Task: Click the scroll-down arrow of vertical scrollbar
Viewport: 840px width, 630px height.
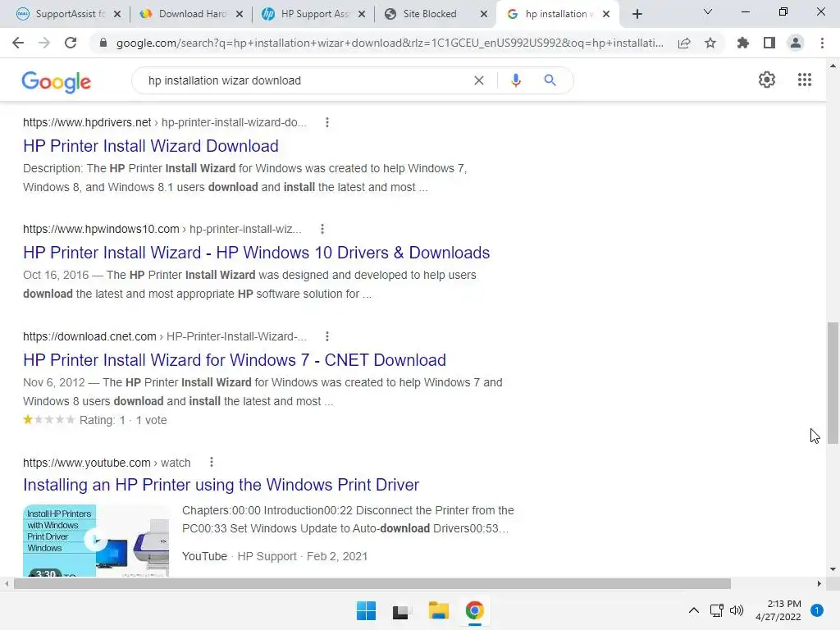Action: (833, 569)
